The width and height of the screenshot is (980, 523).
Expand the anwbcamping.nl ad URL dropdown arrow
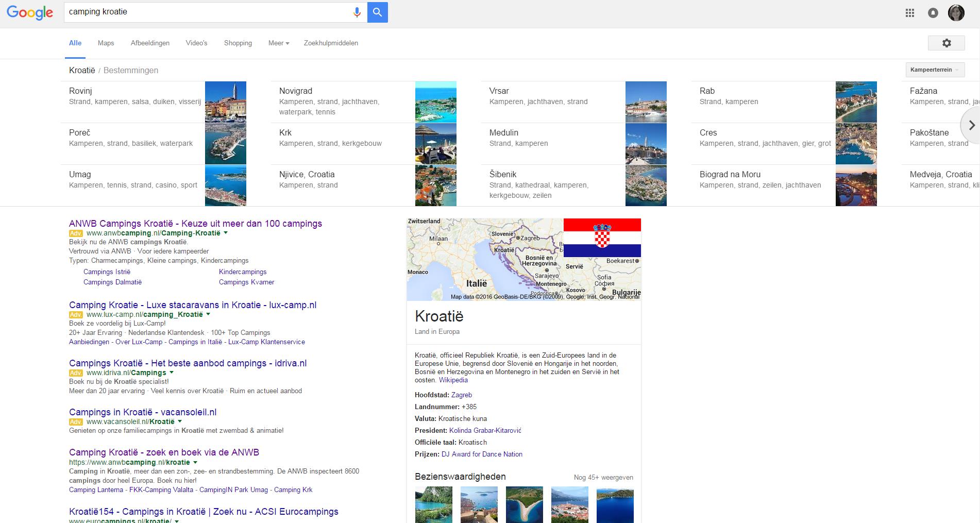pyautogui.click(x=226, y=233)
